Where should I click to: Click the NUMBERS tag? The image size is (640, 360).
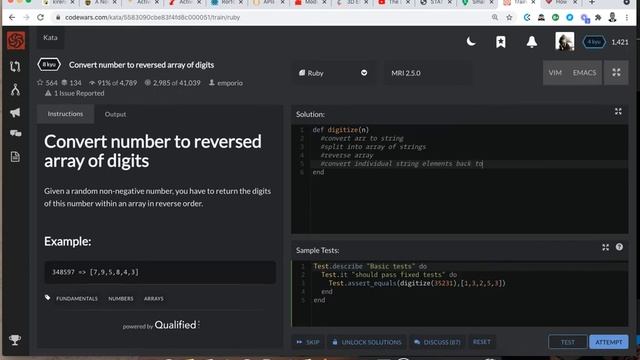pyautogui.click(x=120, y=299)
